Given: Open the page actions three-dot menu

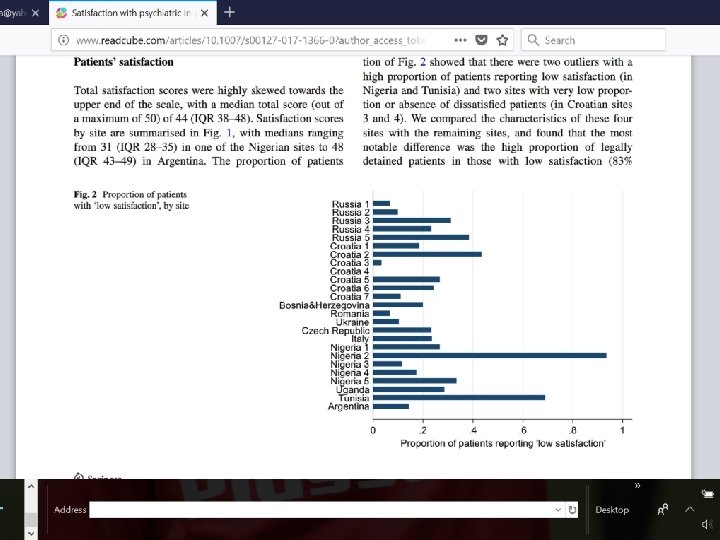Looking at the screenshot, I should click(460, 40).
